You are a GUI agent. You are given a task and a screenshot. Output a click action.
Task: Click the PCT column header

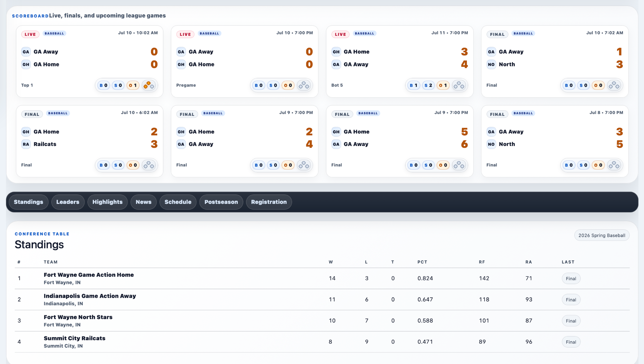click(x=422, y=262)
